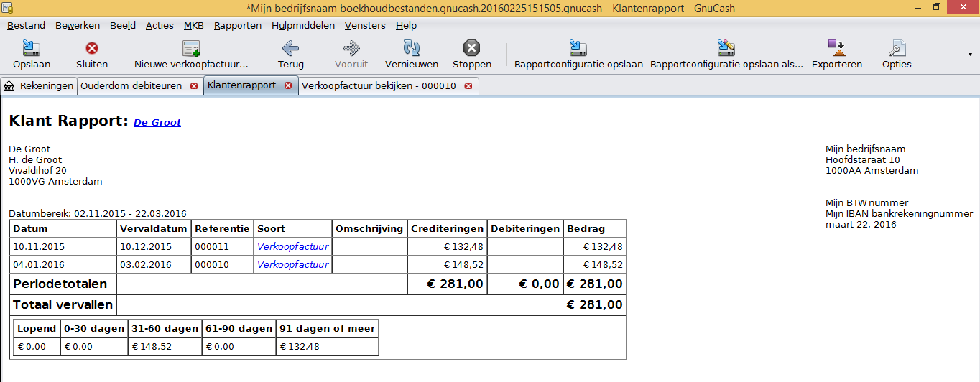Expand toolbar overflow arrow
980x382 pixels.
971,54
